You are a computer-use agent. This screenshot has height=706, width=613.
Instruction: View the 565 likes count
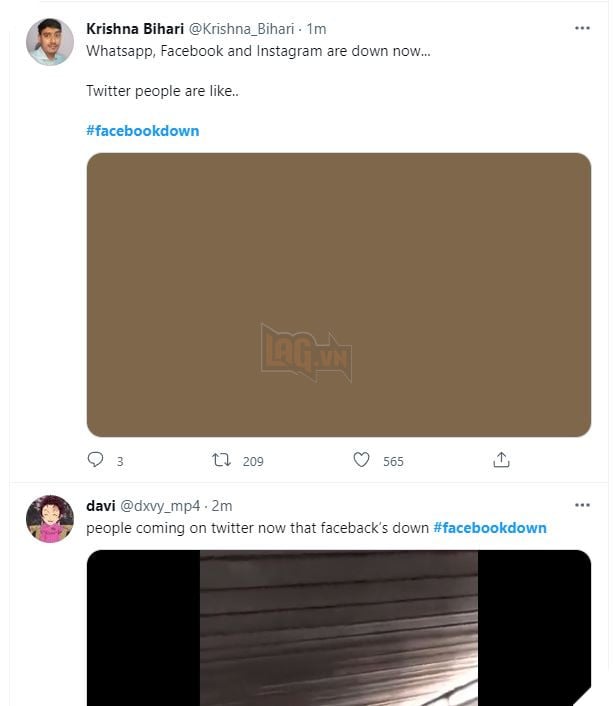click(x=393, y=462)
